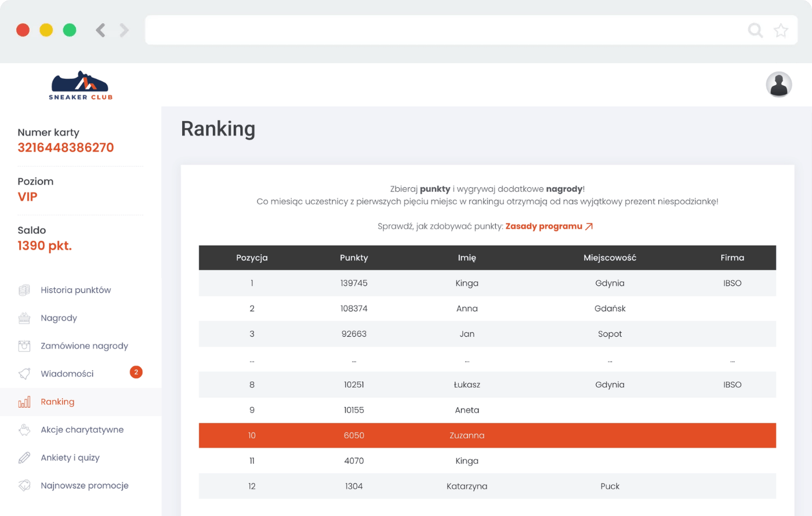Click the Firma column header

pyautogui.click(x=732, y=257)
